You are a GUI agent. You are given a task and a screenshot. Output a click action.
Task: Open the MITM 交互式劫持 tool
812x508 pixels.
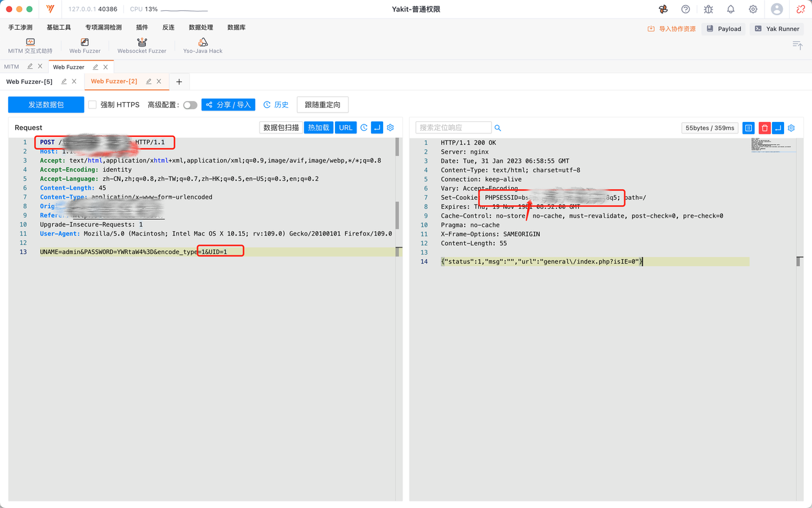tap(30, 46)
